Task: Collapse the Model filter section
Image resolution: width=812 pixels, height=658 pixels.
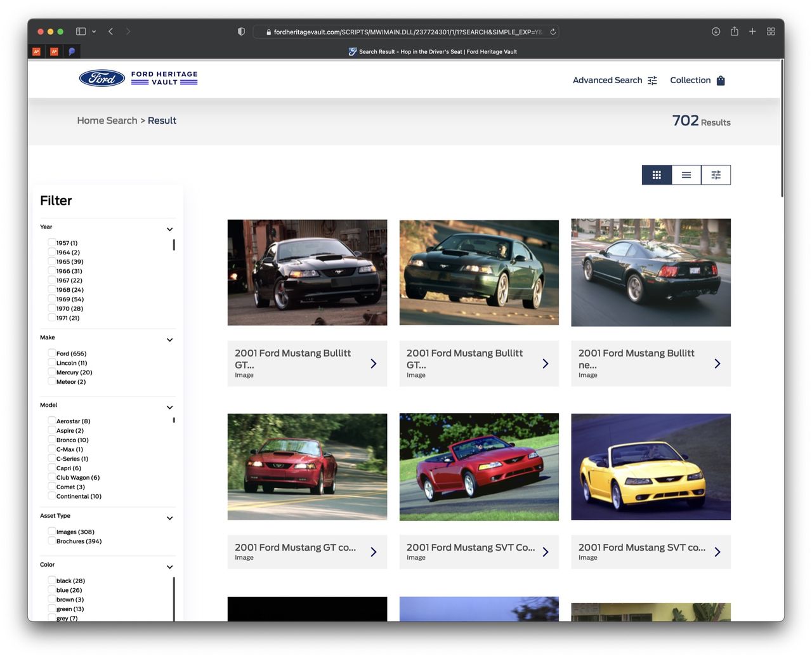Action: 169,407
